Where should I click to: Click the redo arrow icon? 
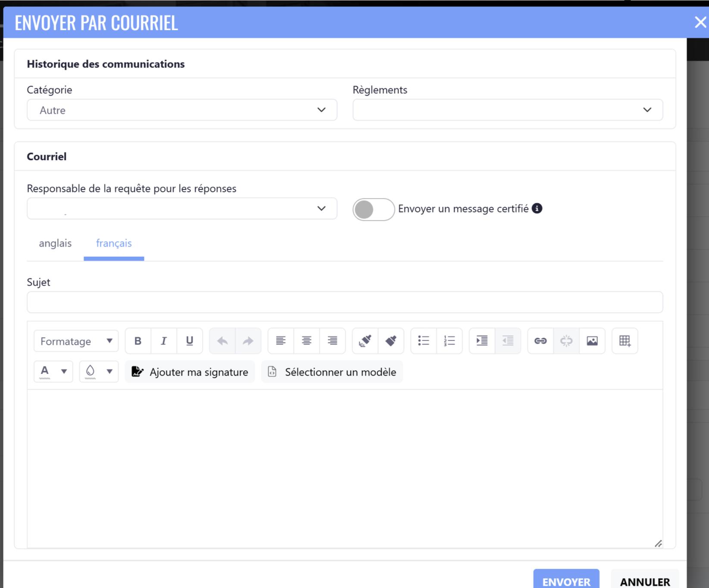248,341
